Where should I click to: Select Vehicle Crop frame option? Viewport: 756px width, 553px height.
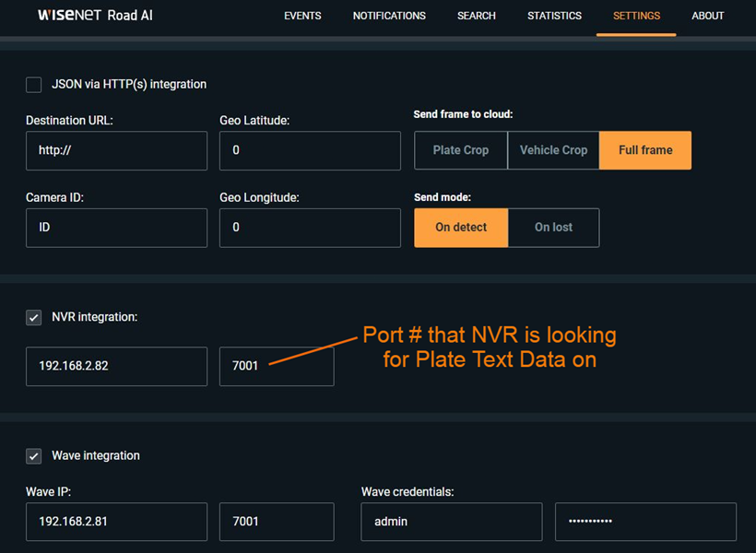click(x=553, y=150)
